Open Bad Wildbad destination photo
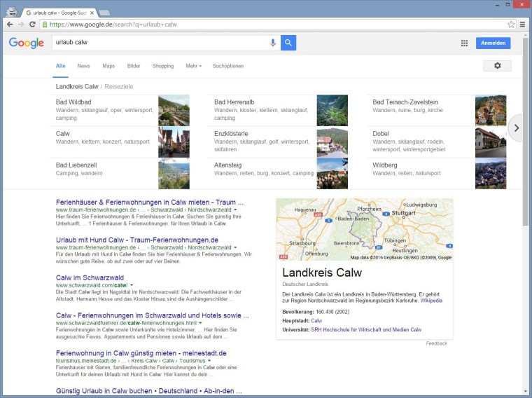The height and width of the screenshot is (398, 532). 174,111
